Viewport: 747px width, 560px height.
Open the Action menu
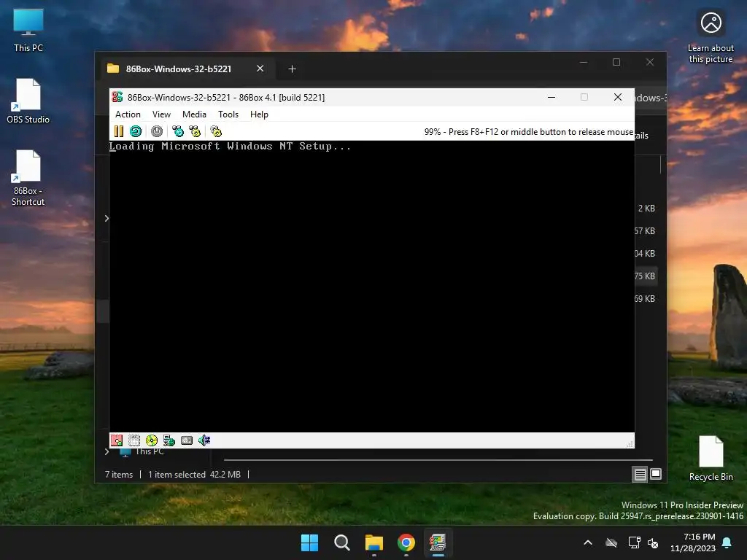click(128, 114)
